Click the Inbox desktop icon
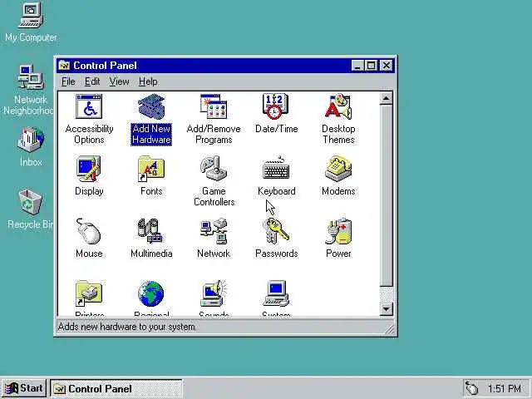Image resolution: width=532 pixels, height=399 pixels. coord(31,140)
